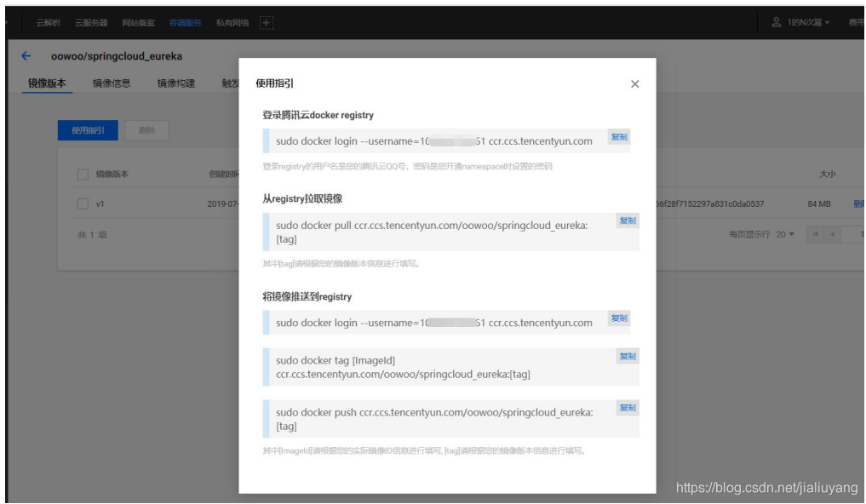The height and width of the screenshot is (504, 866).
Task: Add a nav shortcut with the plus icon
Action: click(267, 23)
